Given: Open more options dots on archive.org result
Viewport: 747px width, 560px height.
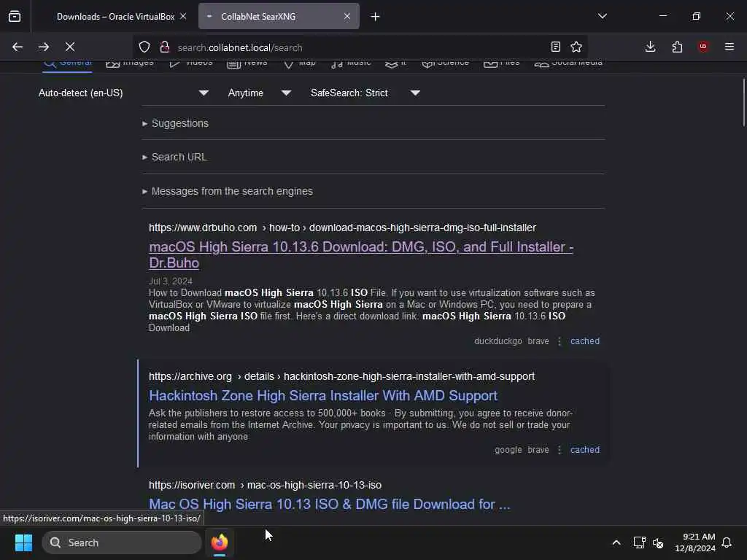Looking at the screenshot, I should tap(560, 450).
